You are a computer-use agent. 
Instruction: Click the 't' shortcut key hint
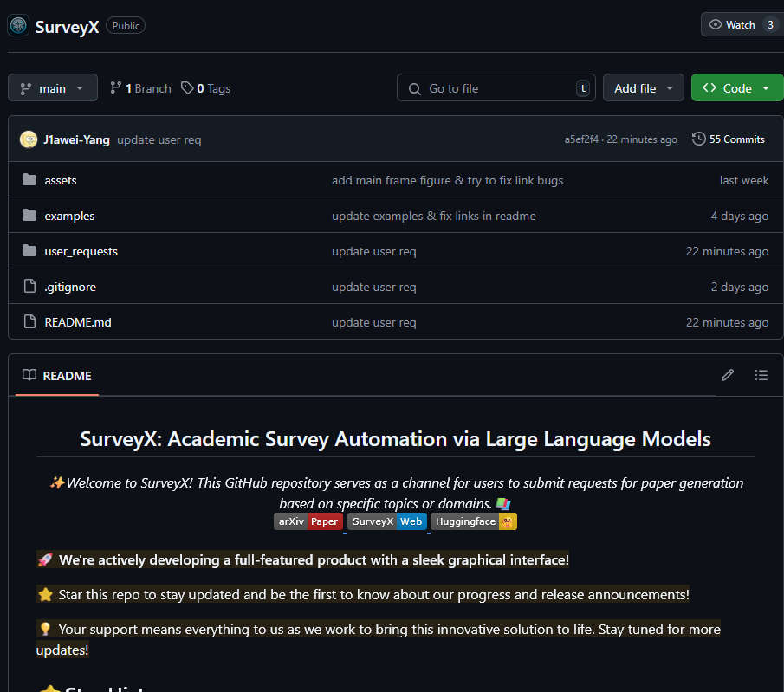[x=582, y=88]
